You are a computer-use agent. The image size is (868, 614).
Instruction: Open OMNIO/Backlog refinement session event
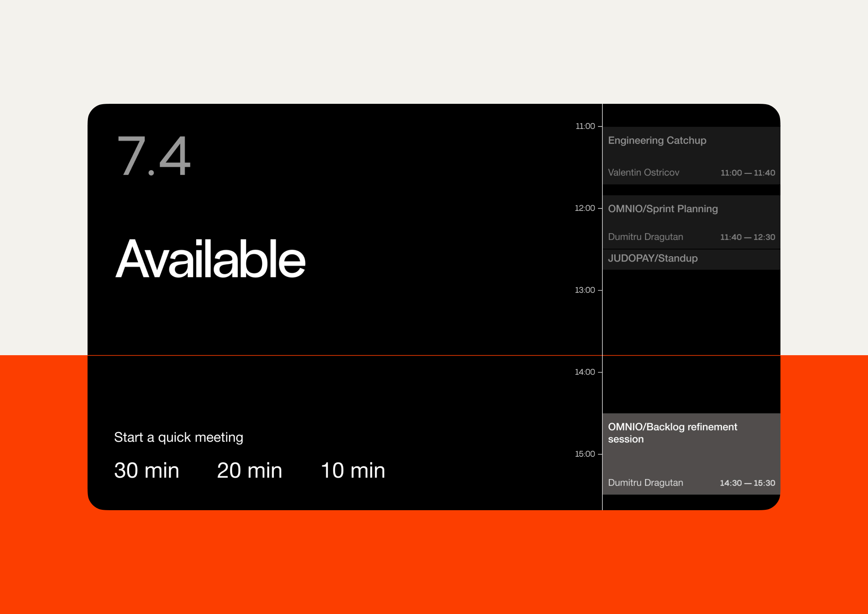click(691, 454)
